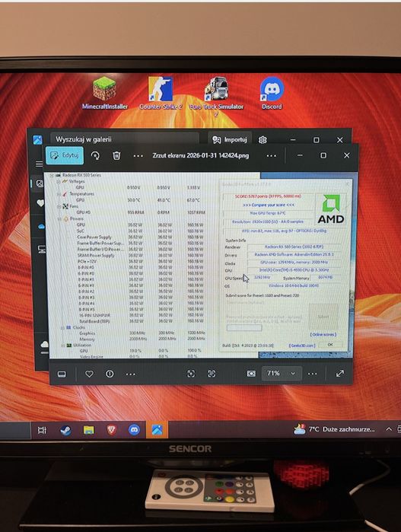Open the three dots right of the zoom dropdown
The height and width of the screenshot is (532, 401).
[313, 374]
